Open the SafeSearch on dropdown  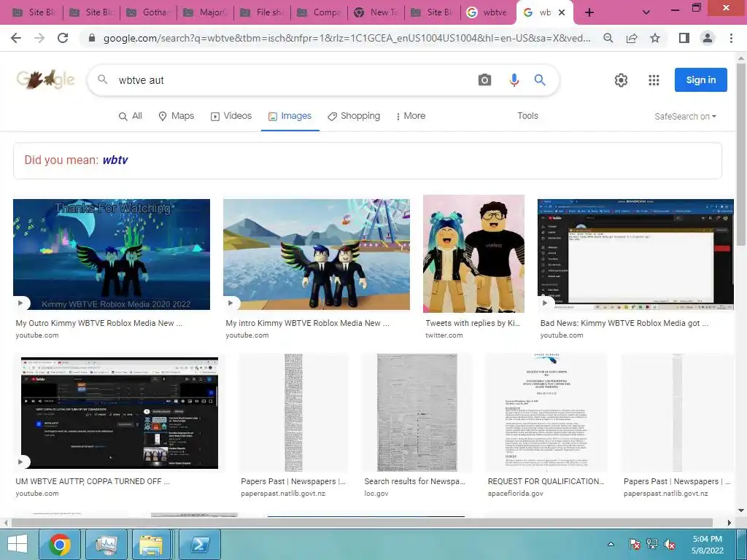[685, 116]
